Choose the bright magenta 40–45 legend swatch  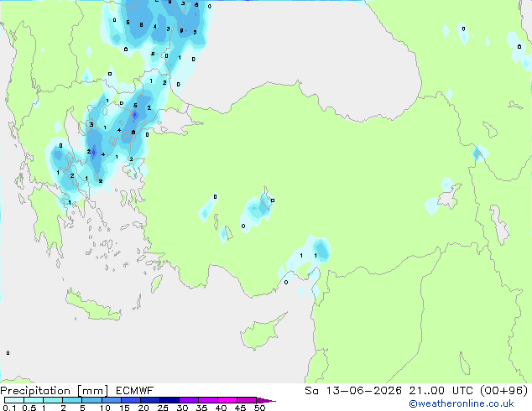click(x=227, y=400)
